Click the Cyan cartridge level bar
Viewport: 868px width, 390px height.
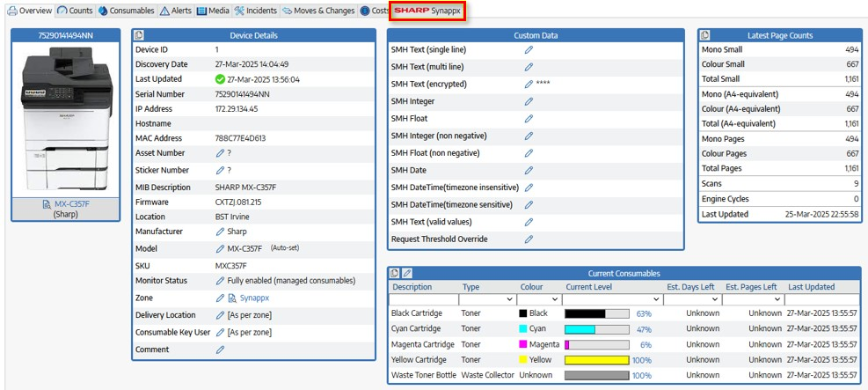click(597, 329)
